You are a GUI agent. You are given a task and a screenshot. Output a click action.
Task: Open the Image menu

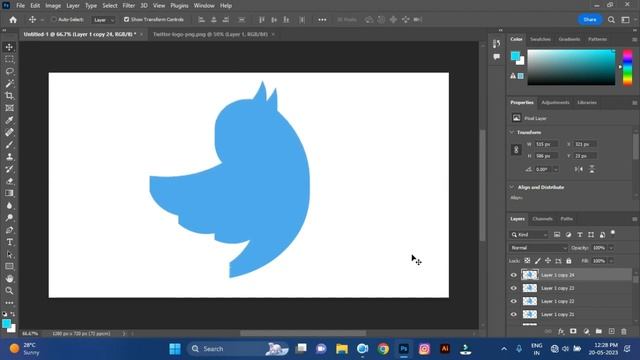click(53, 6)
